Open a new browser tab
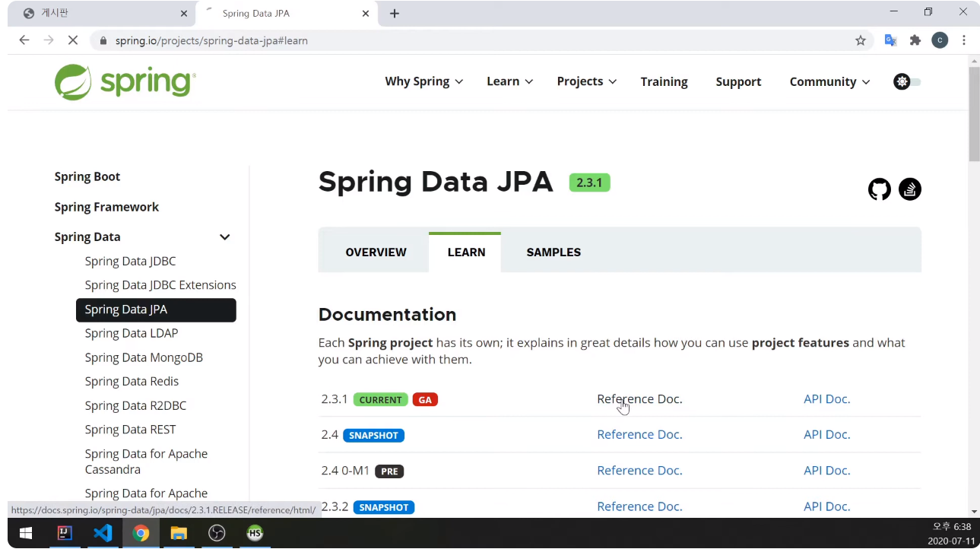This screenshot has height=549, width=980. coord(395,14)
